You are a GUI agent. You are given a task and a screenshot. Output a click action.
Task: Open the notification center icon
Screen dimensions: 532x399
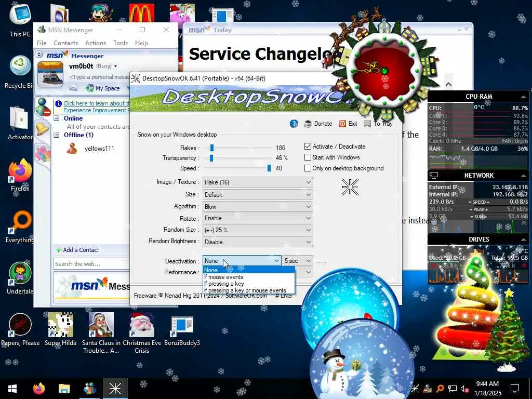(515, 389)
